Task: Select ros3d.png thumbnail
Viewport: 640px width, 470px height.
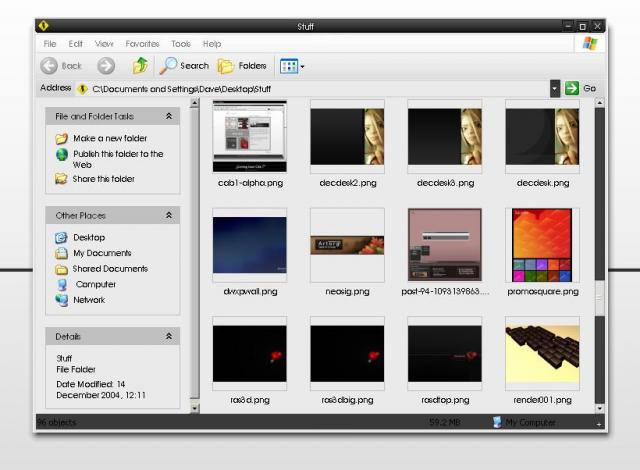Action: (250, 353)
